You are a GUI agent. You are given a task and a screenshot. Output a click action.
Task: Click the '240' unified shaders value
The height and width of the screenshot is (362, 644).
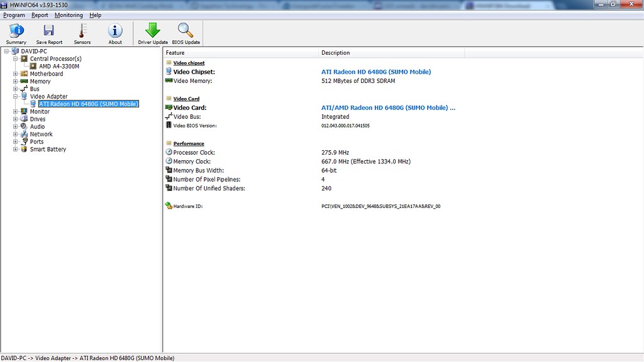(326, 189)
